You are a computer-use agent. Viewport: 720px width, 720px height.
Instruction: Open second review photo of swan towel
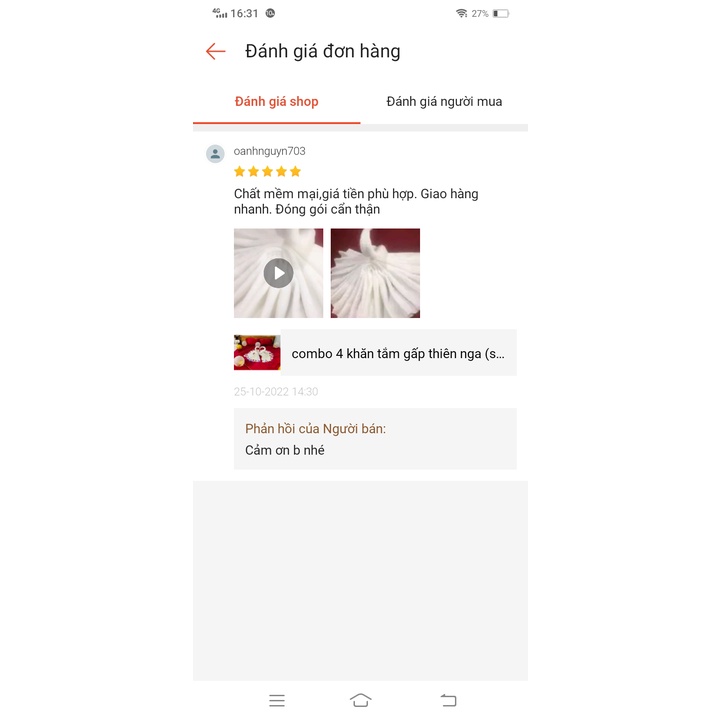(375, 273)
